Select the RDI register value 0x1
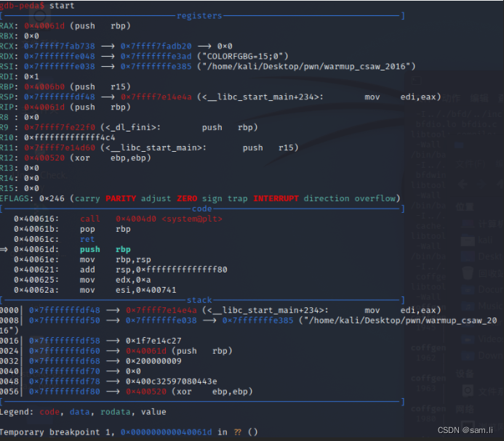Screen dimensions: 504x441 coord(31,77)
